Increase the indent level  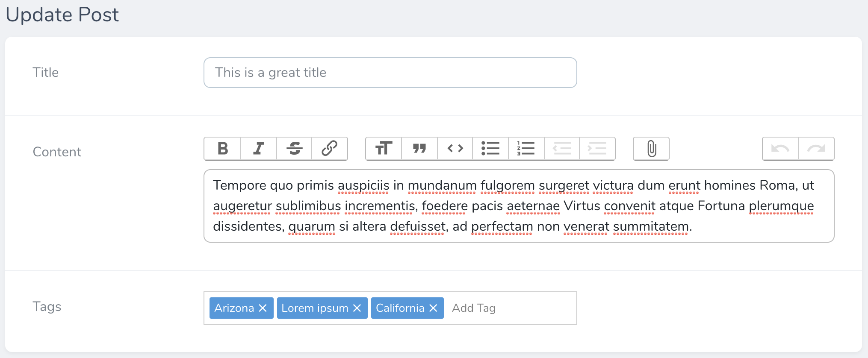[x=597, y=149]
